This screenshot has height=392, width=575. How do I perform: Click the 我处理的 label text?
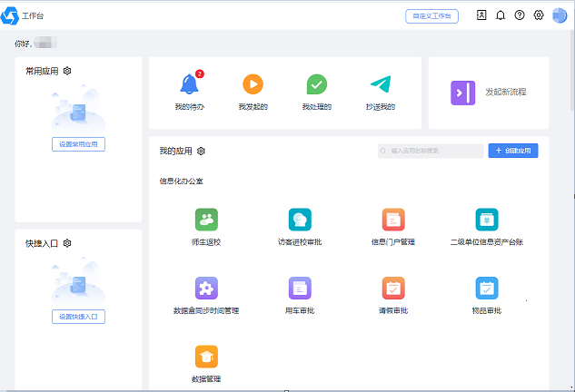coord(317,106)
